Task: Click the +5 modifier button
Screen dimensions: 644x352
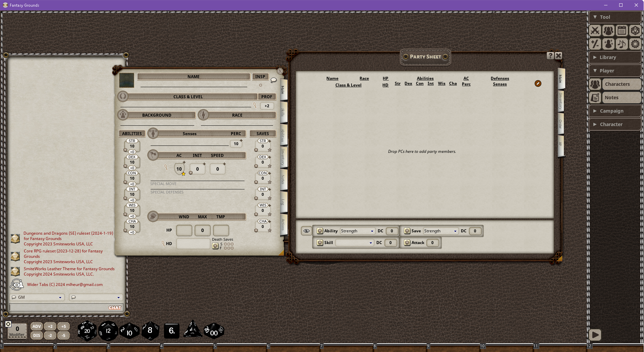Action: (63, 327)
